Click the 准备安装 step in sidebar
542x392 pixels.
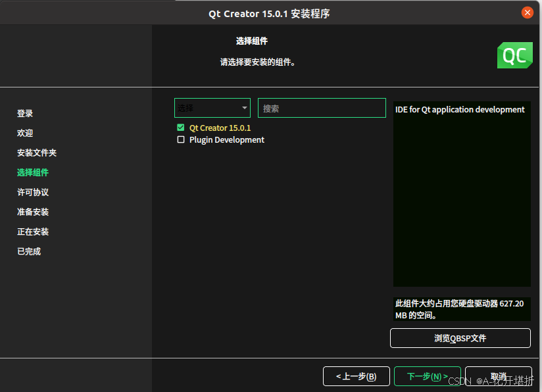[33, 212]
